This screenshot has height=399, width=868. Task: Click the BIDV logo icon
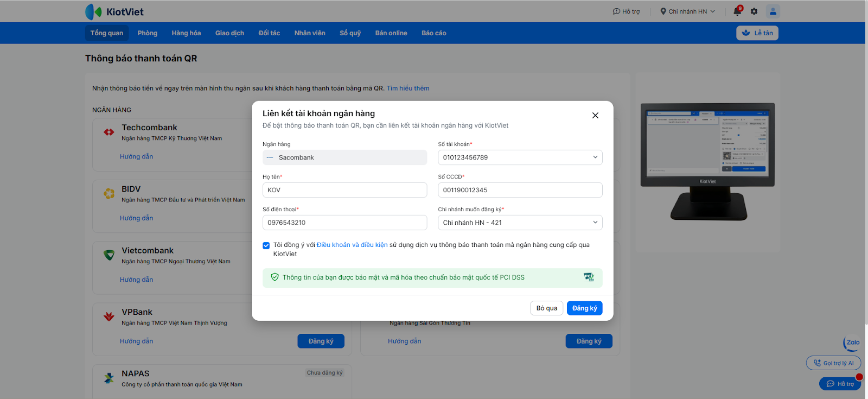109,193
